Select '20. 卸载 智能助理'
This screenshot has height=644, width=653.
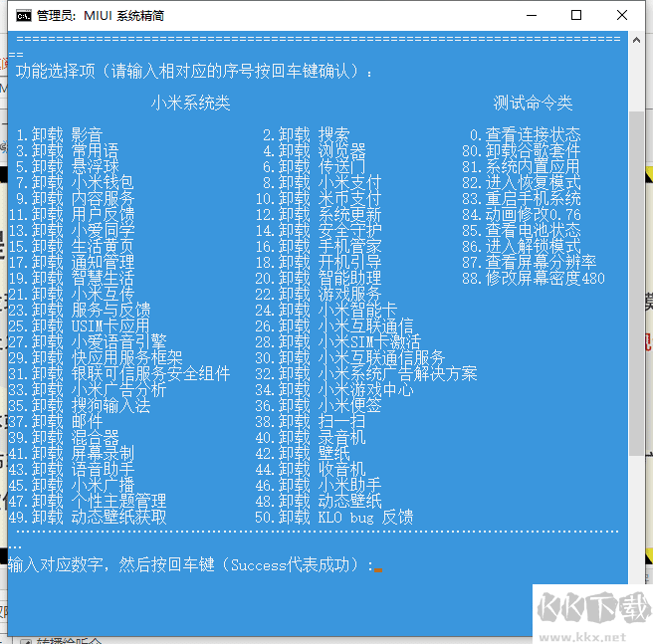[x=319, y=279]
